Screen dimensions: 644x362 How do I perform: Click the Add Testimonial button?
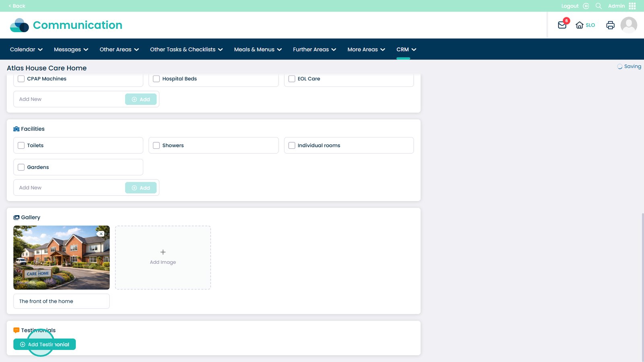(x=45, y=344)
